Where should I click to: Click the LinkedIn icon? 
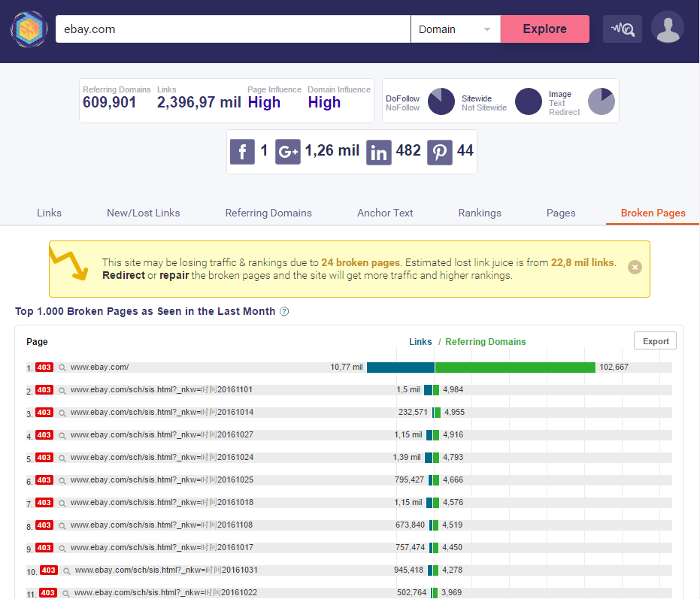coord(379,153)
